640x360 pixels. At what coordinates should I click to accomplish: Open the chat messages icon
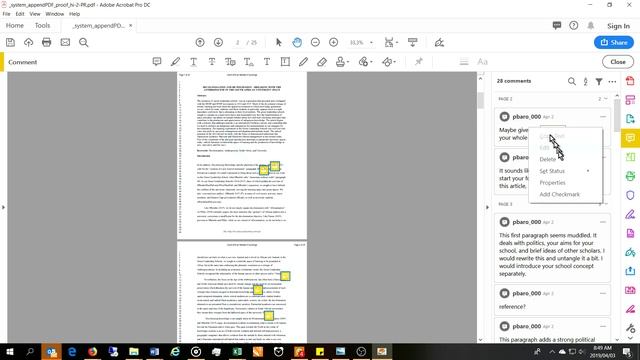[x=557, y=25]
